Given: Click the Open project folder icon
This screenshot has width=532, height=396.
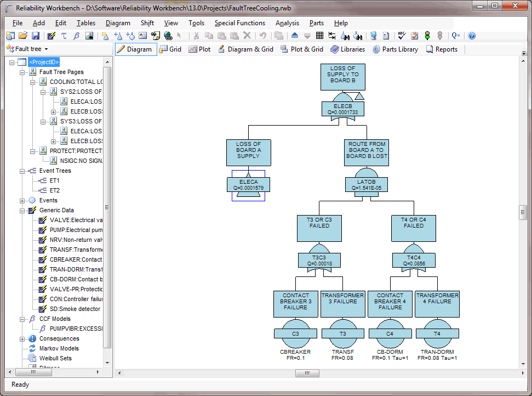Looking at the screenshot, I should 23,36.
